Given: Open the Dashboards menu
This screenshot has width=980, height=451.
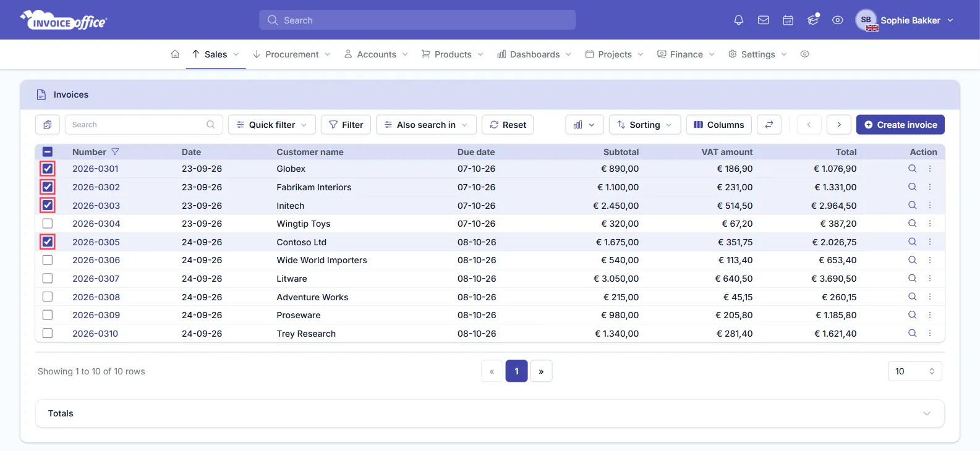Looking at the screenshot, I should click(x=534, y=54).
